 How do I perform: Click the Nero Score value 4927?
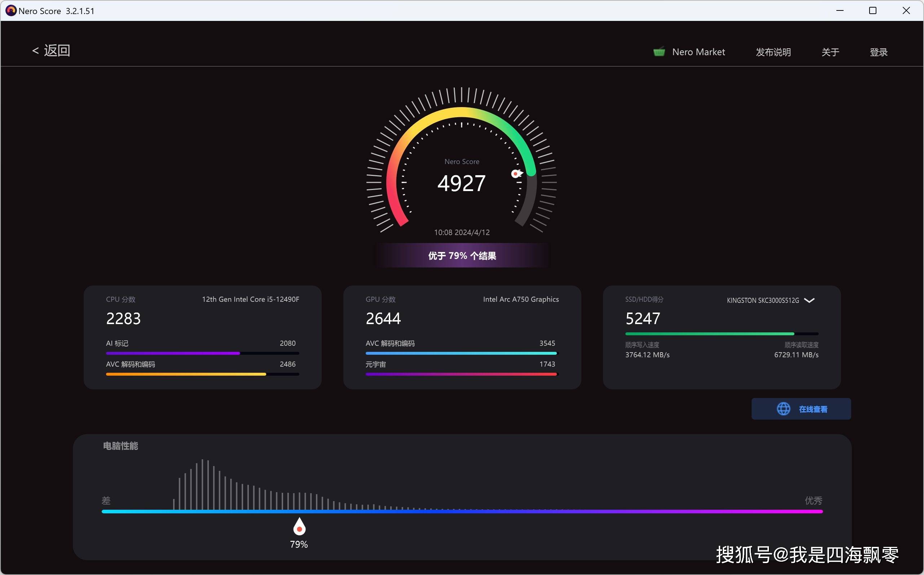461,183
